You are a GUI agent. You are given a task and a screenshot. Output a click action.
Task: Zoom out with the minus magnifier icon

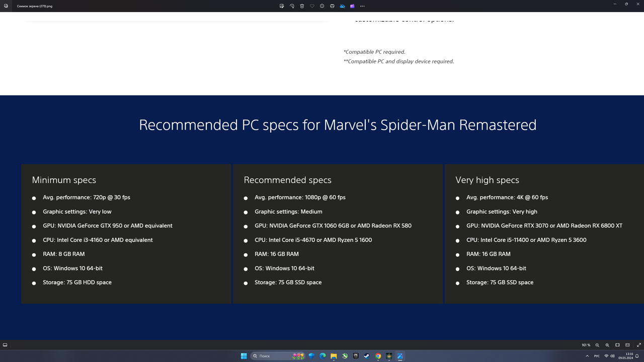(x=597, y=345)
